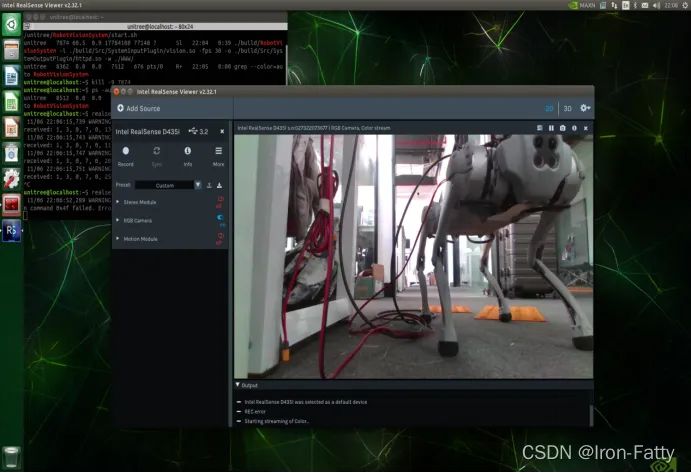This screenshot has height=473, width=691.
Task: Click the Record icon in device panel
Action: 126,151
